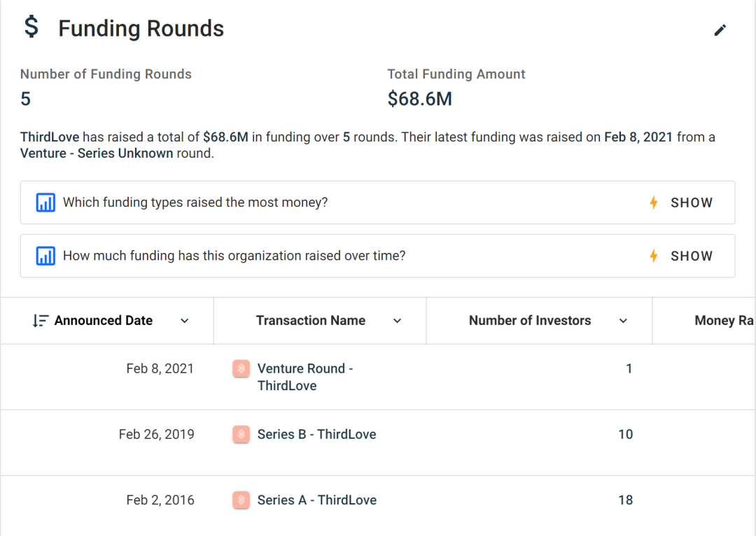The width and height of the screenshot is (756, 536).
Task: Open the Number of Investors column dropdown
Action: (623, 321)
